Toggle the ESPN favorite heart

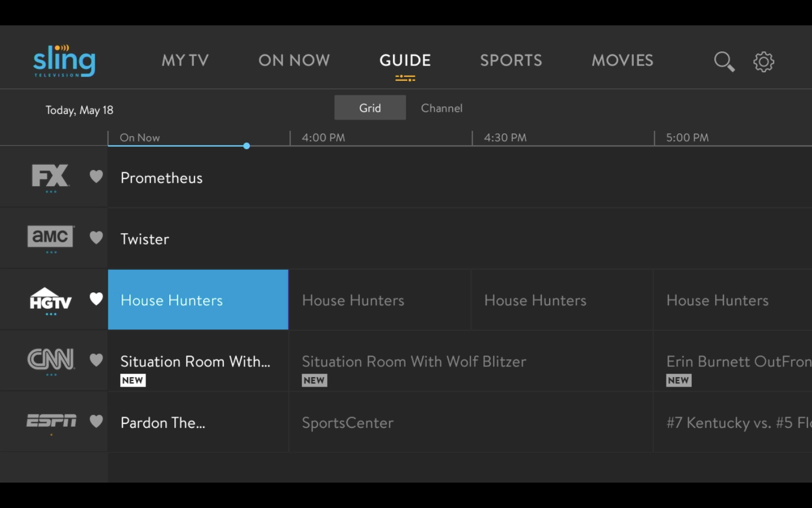click(96, 421)
